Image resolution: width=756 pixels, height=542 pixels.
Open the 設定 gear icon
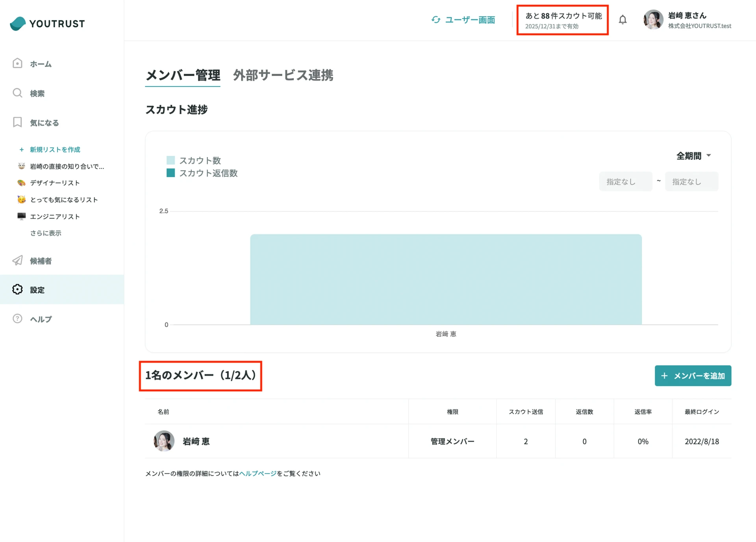(x=17, y=290)
